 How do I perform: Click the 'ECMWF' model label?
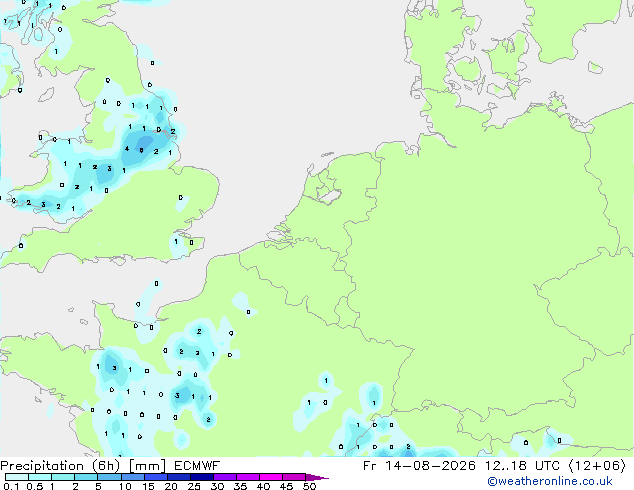[197, 466]
